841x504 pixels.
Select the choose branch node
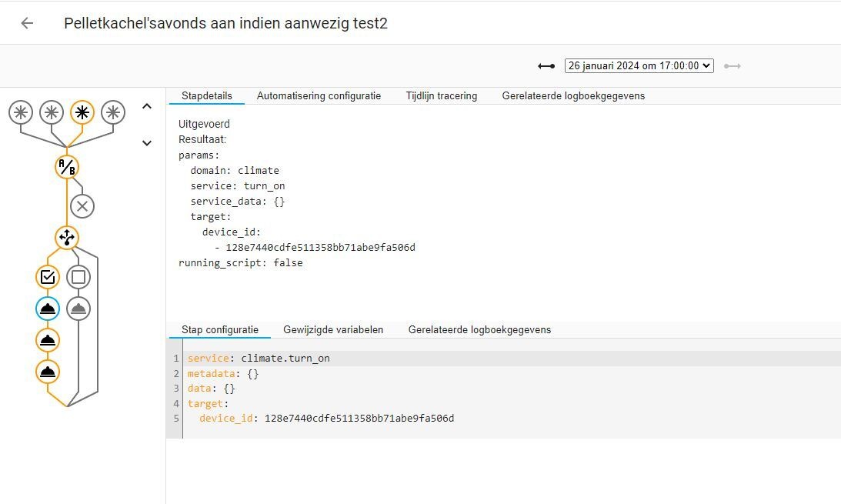click(67, 238)
